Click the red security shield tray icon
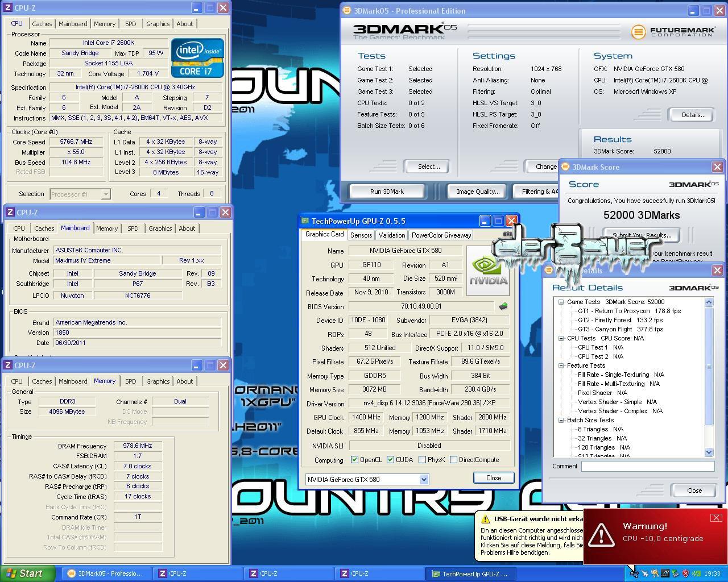728x582 pixels. coord(685,573)
